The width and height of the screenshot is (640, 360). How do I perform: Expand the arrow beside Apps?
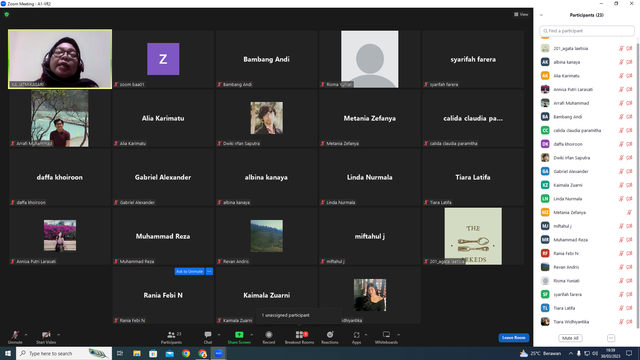tap(366, 335)
